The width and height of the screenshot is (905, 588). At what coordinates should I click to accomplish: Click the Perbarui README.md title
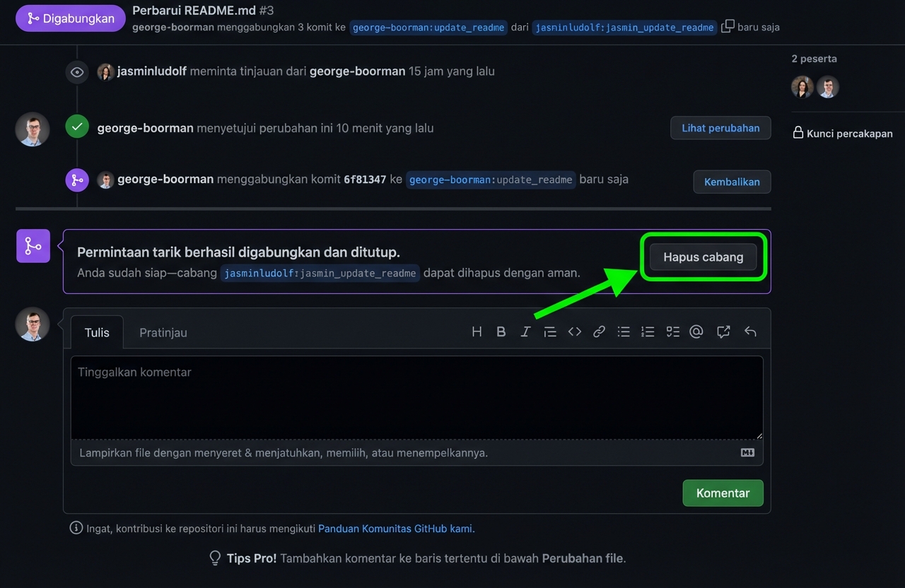(194, 11)
